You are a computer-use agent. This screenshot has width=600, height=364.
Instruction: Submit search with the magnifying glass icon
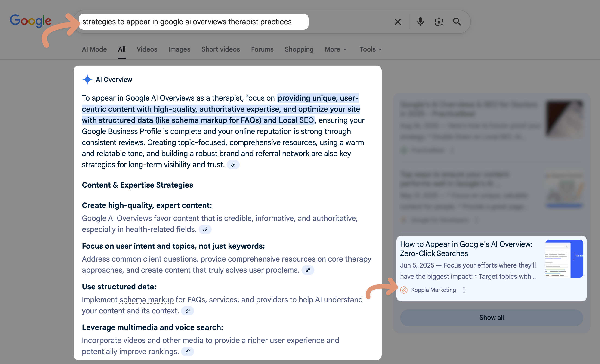(457, 22)
